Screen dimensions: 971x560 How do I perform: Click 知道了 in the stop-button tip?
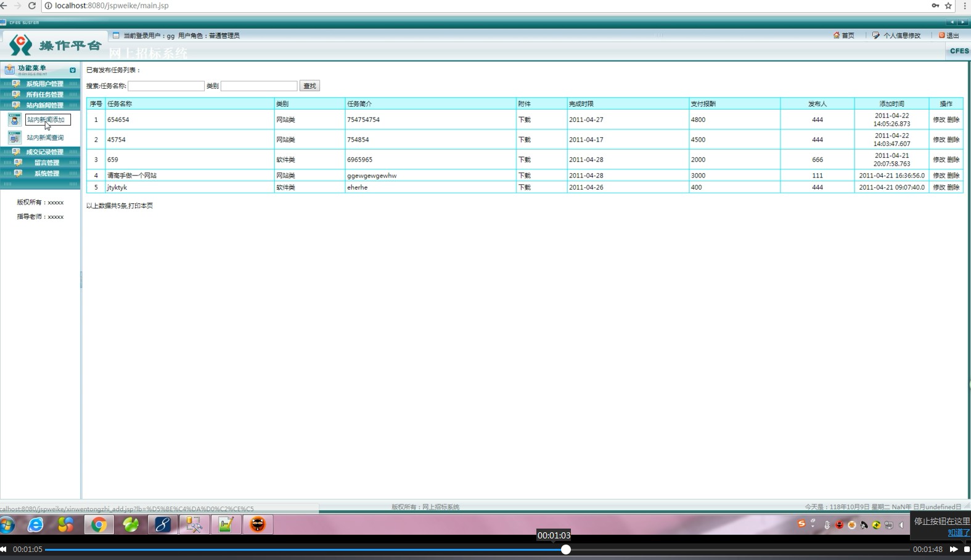[959, 533]
